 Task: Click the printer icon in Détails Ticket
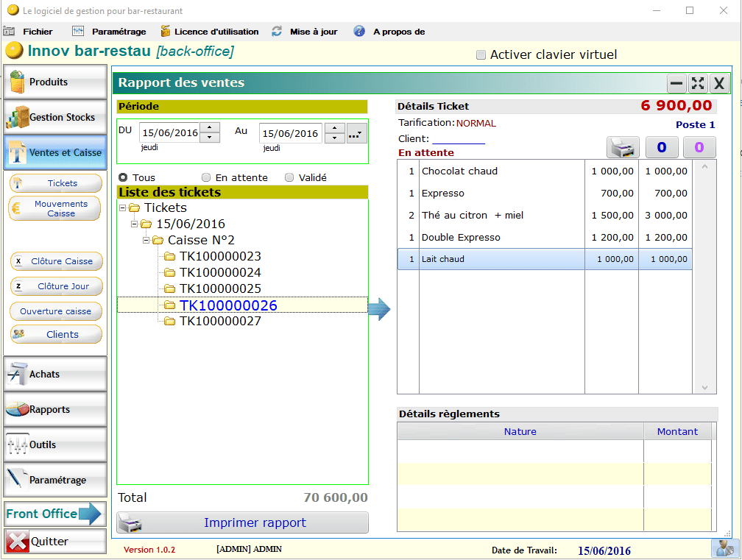coord(623,147)
